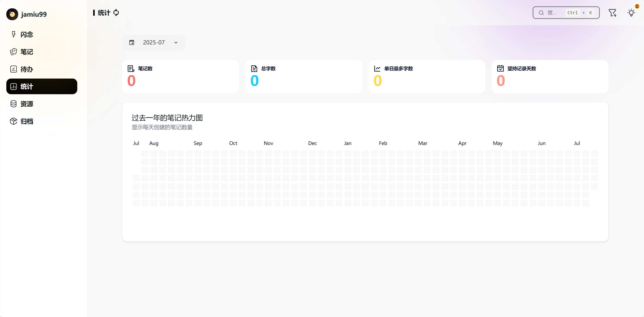644x317 pixels.
Task: Open the 2025-07 month dropdown
Action: [154, 42]
